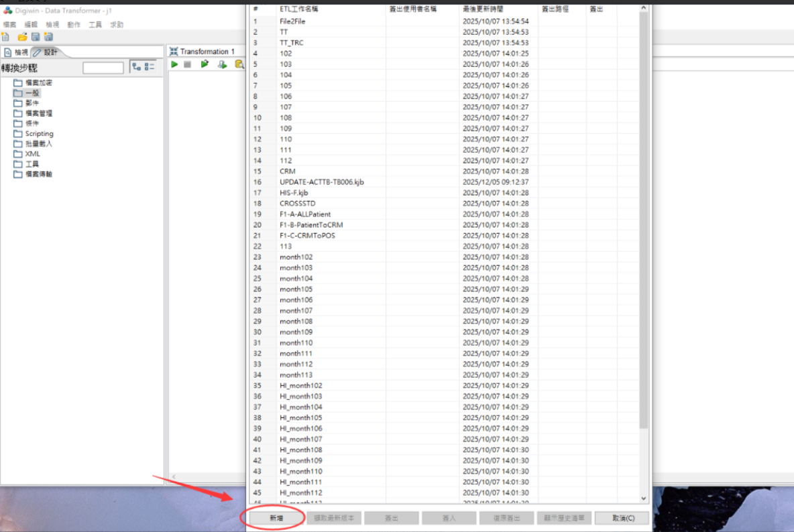This screenshot has width=794, height=532.
Task: Expand the XML folder in the steps tree
Action: pyautogui.click(x=32, y=153)
